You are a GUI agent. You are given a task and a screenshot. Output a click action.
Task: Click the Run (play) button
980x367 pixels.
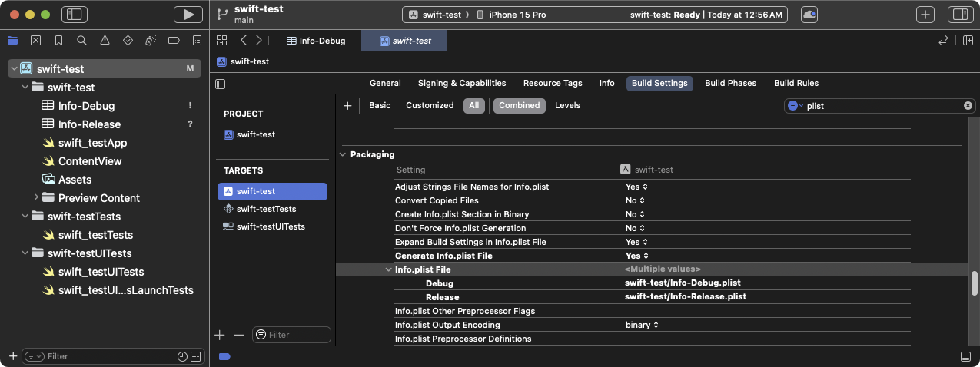click(188, 15)
